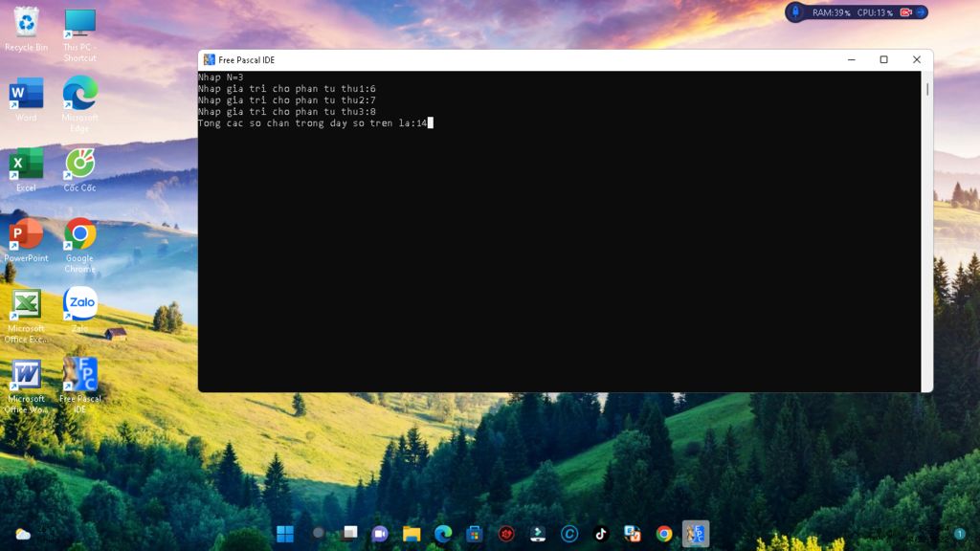Open the Chat app in taskbar
The width and height of the screenshot is (980, 551).
point(380,534)
